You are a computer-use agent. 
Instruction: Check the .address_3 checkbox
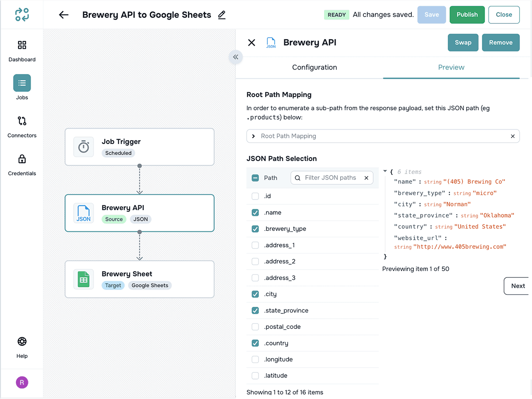click(x=255, y=278)
